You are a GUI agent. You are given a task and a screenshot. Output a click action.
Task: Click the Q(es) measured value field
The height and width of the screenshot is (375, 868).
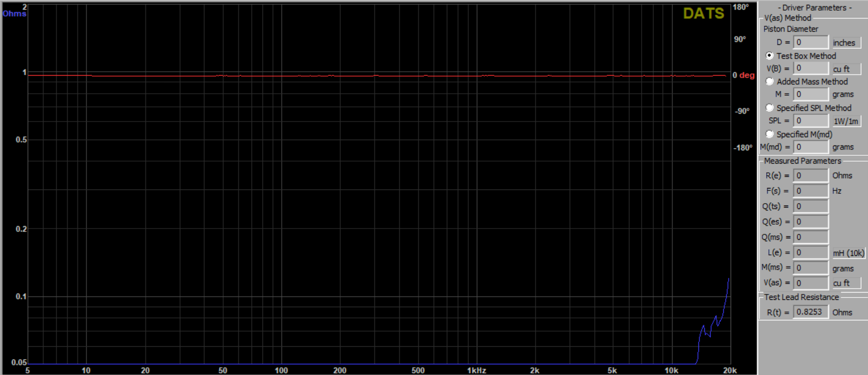(810, 222)
